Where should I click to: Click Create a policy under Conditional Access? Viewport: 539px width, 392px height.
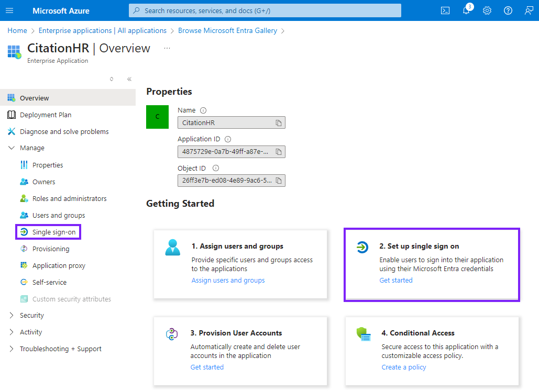(403, 367)
